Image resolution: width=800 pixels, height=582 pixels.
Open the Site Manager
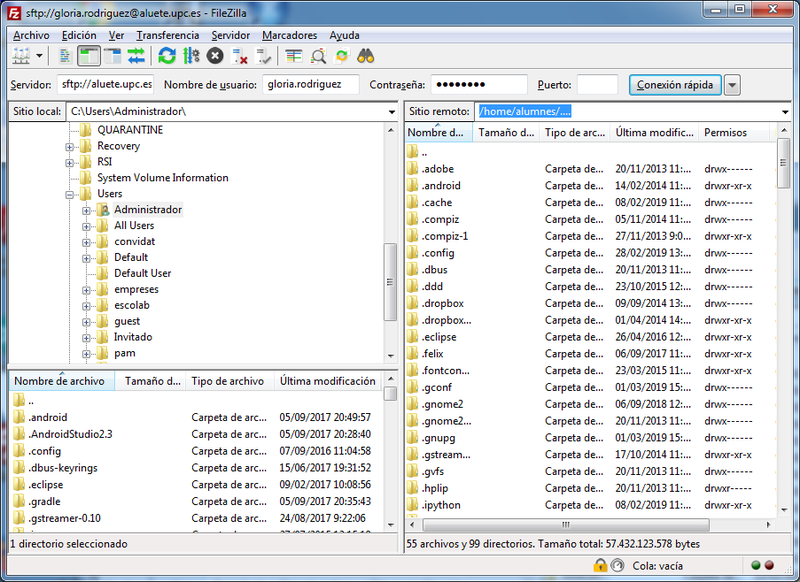coord(22,56)
